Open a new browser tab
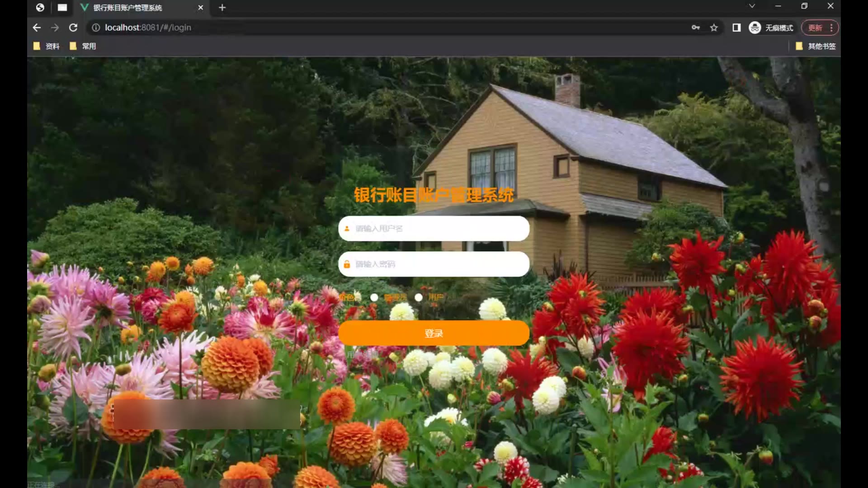868x488 pixels. (222, 8)
